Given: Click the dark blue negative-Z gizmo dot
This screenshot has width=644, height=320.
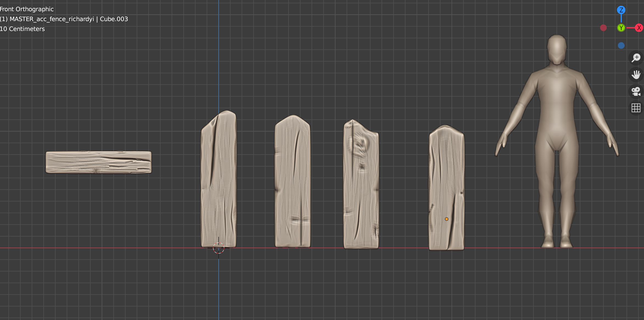Looking at the screenshot, I should click(621, 46).
